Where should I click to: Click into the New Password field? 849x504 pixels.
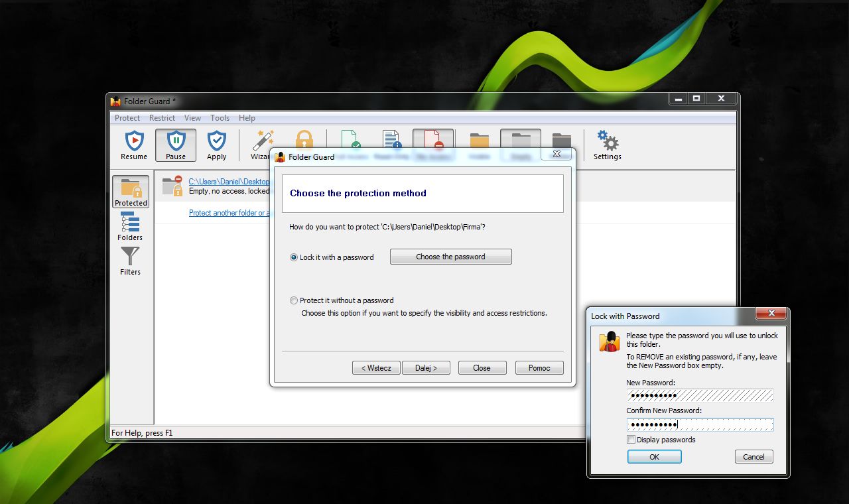pyautogui.click(x=700, y=395)
